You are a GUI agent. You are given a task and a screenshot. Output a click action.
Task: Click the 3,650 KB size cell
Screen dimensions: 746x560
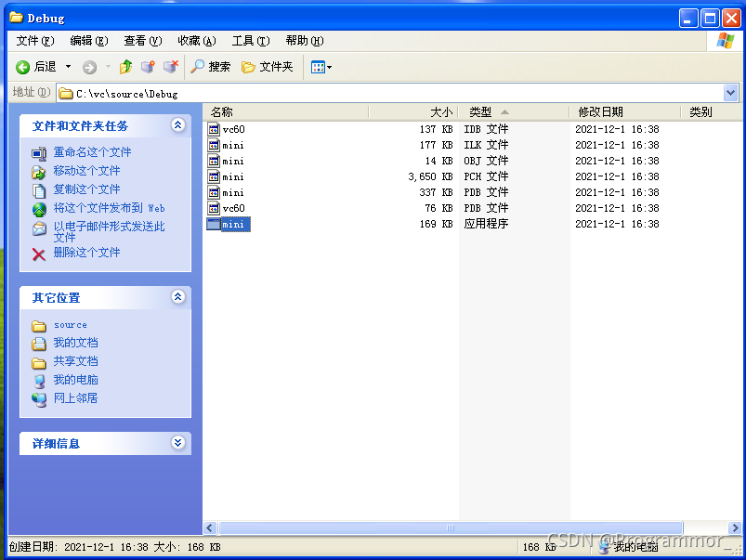tap(430, 177)
